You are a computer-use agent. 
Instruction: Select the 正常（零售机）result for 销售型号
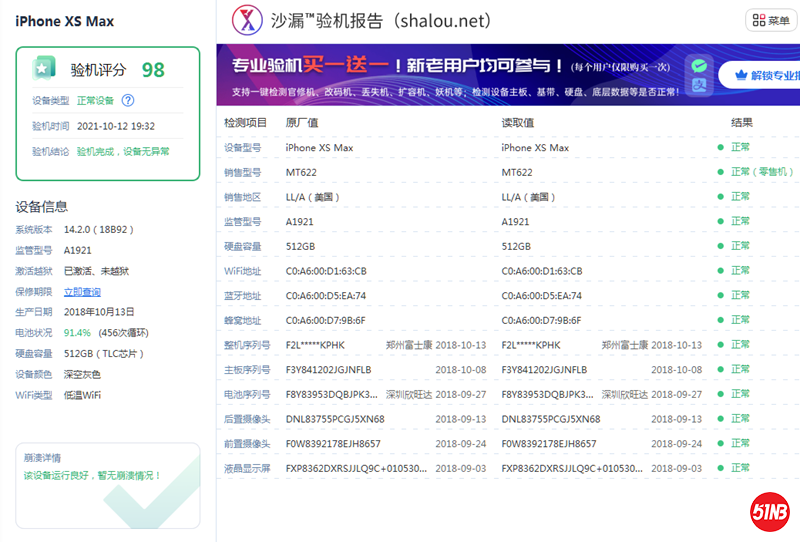pos(762,172)
